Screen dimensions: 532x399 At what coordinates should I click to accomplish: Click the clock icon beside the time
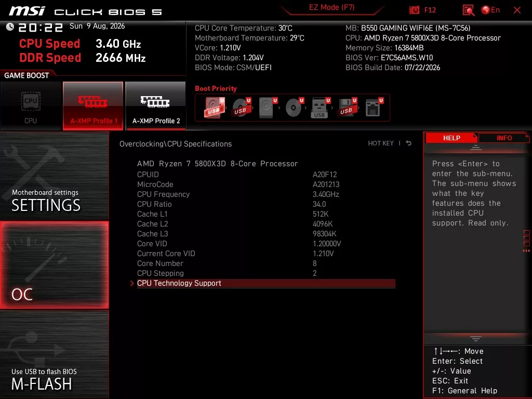[x=10, y=27]
